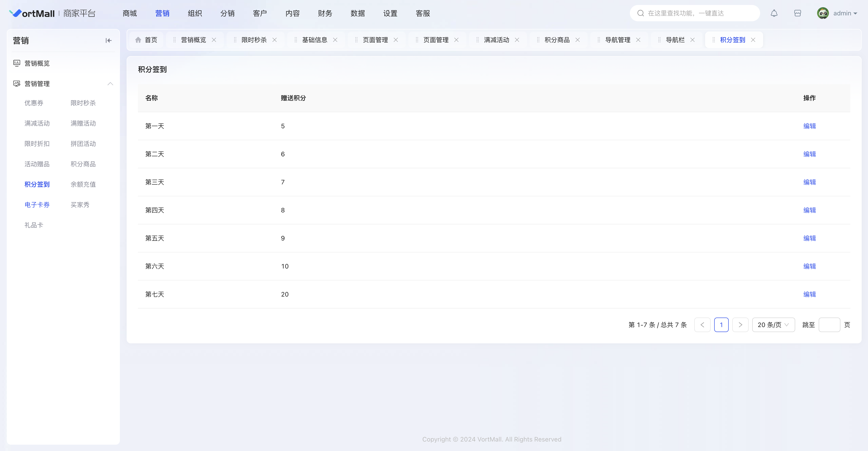Click the admin avatar image
Viewport: 868px width, 451px height.
[x=823, y=13]
